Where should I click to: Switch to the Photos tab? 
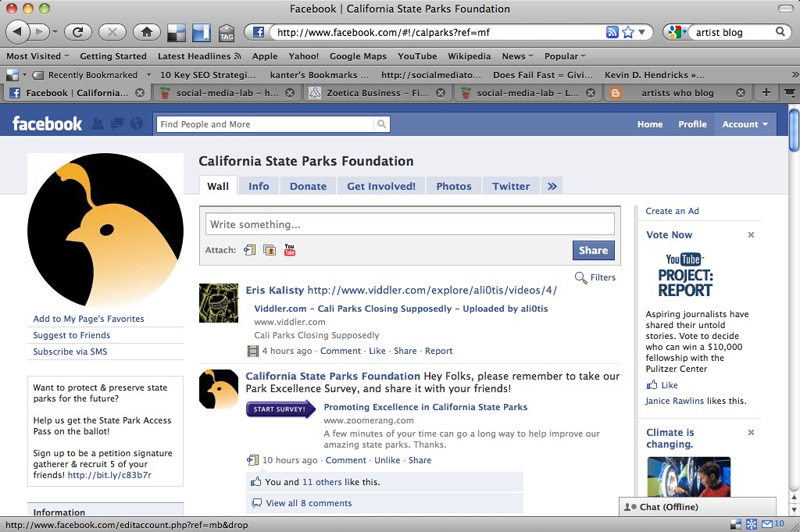[453, 186]
